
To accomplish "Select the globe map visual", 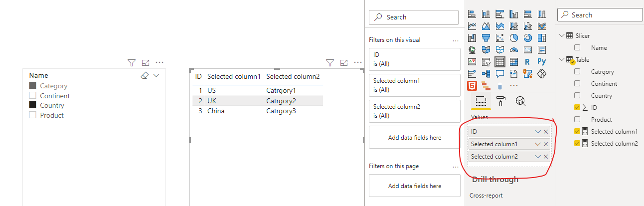I will pos(472,50).
